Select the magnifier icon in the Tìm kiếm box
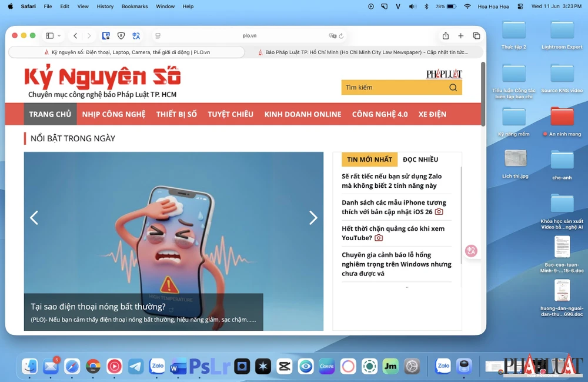588x382 pixels. coord(453,87)
